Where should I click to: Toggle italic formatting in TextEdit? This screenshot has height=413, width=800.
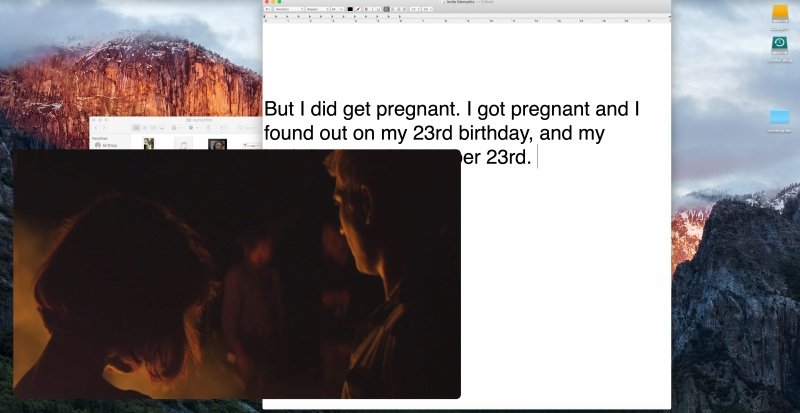(372, 9)
